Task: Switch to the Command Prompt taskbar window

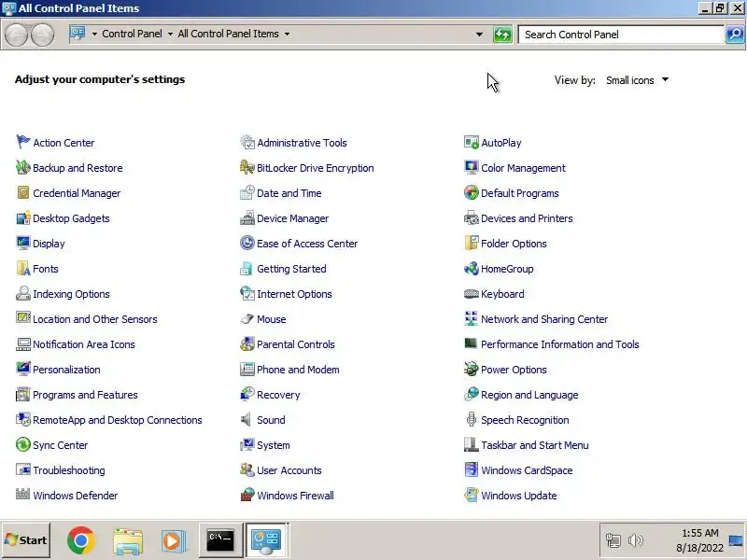Action: point(220,540)
